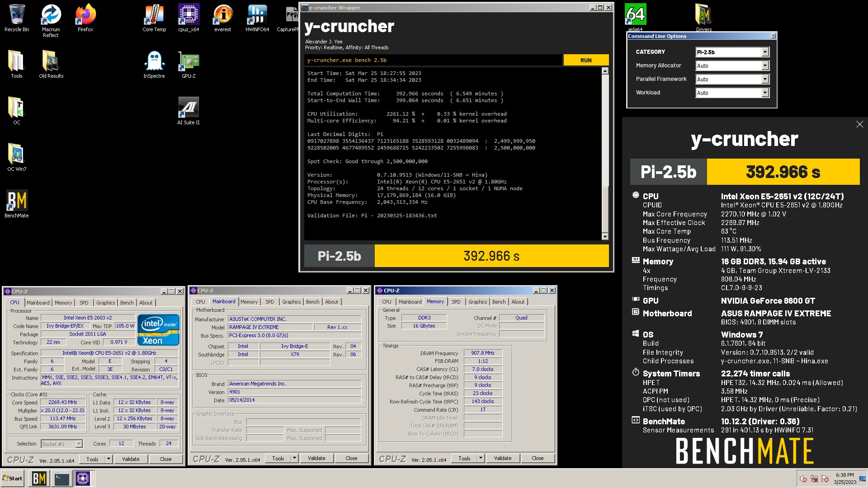Click the DRAM Frequency value 907.8 MHz
This screenshot has width=868, height=488.
click(x=483, y=353)
